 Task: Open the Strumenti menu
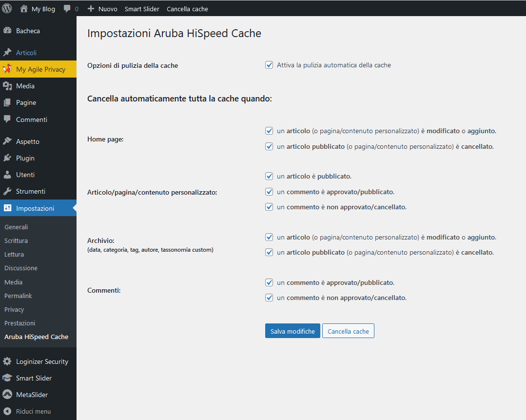click(38, 191)
